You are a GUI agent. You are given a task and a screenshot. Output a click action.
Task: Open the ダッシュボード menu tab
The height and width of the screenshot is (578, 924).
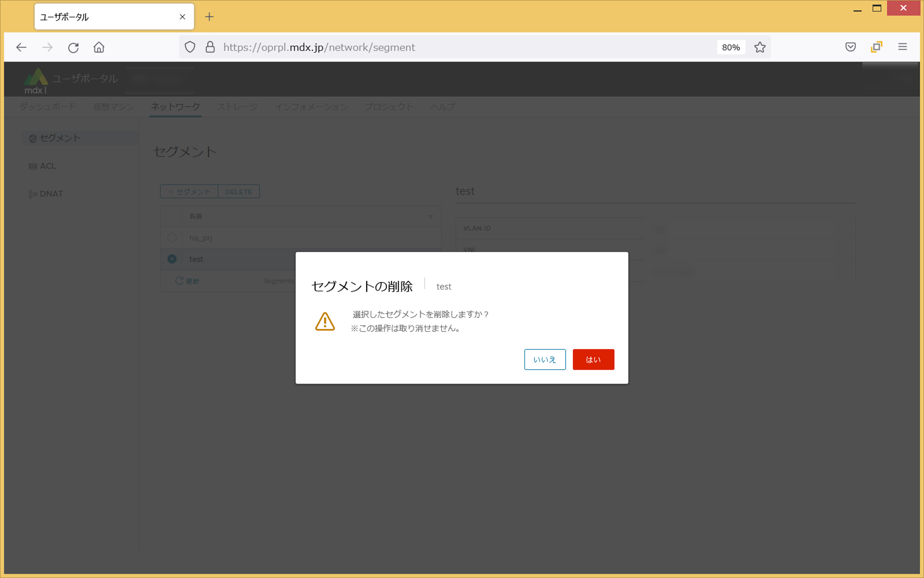(48, 107)
